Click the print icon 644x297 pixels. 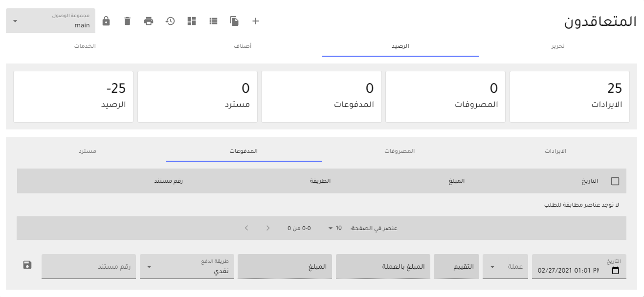tap(149, 21)
